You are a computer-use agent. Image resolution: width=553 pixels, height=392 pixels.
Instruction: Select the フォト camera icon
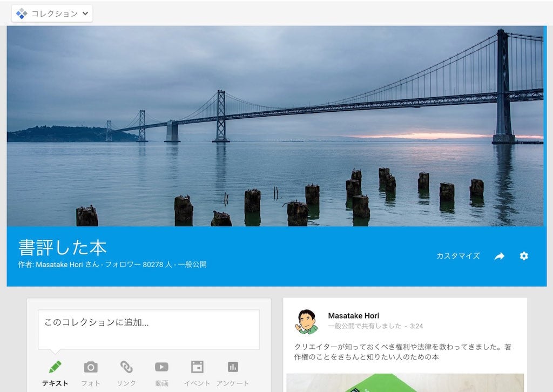91,367
